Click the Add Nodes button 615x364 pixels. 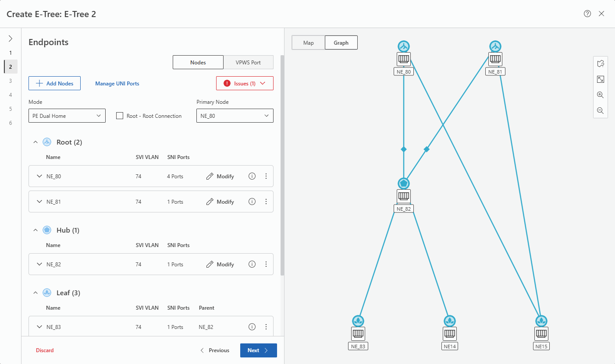pos(54,83)
